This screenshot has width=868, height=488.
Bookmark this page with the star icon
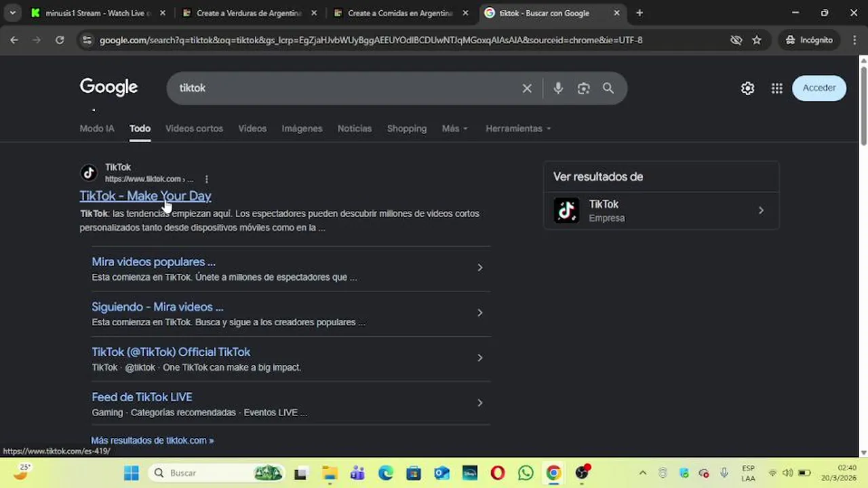pyautogui.click(x=757, y=40)
